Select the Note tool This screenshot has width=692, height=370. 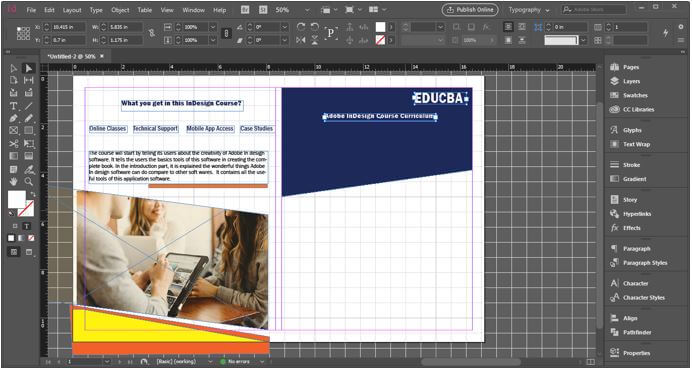[14, 170]
